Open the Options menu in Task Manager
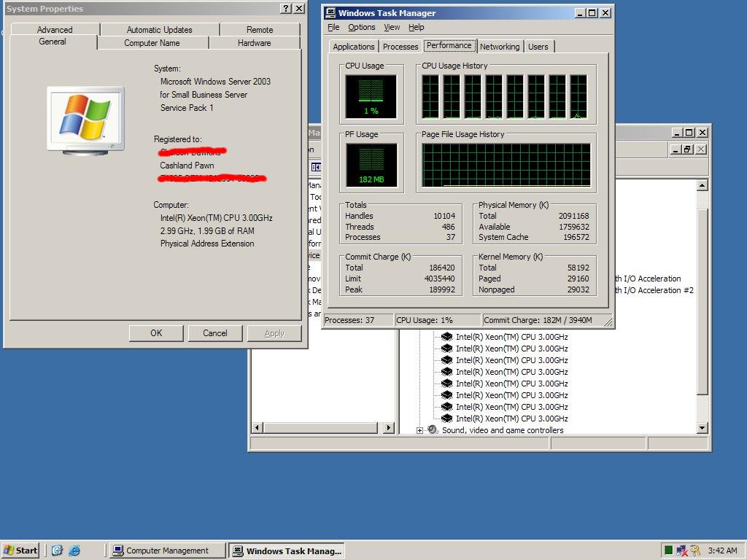This screenshot has width=747, height=560. [362, 27]
